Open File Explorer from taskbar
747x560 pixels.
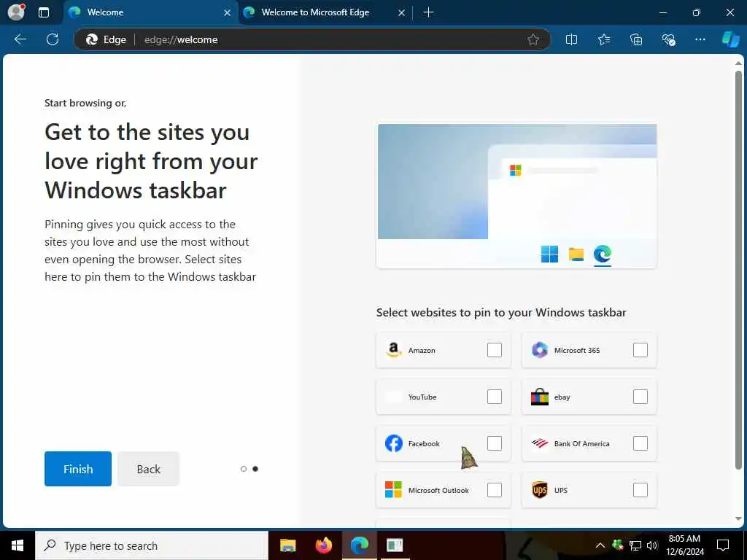coord(287,545)
